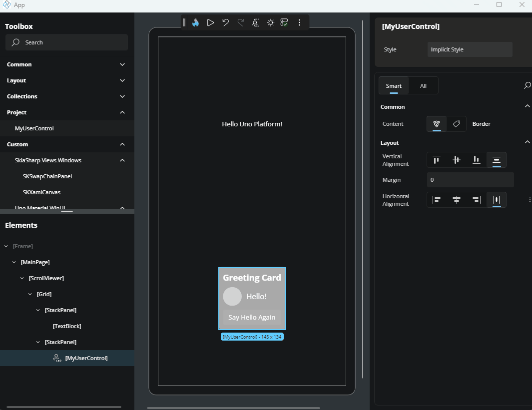Click the Undo icon
Screen dimensions: 532x410
[225, 22]
